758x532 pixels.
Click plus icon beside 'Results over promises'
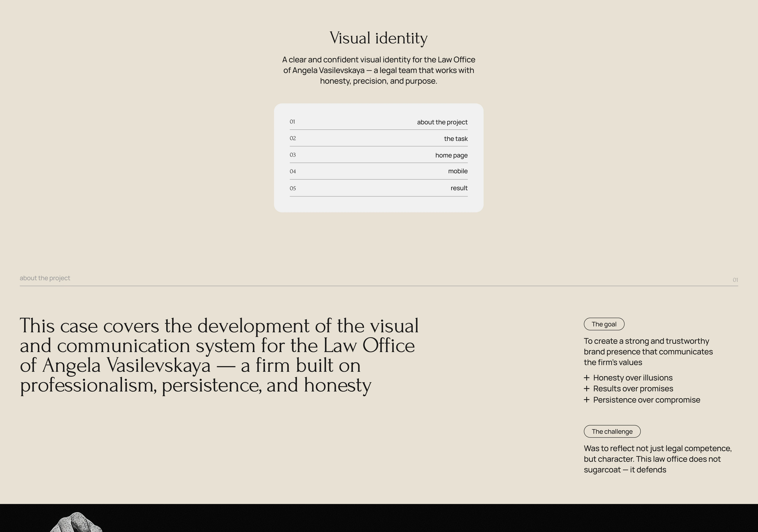(586, 389)
